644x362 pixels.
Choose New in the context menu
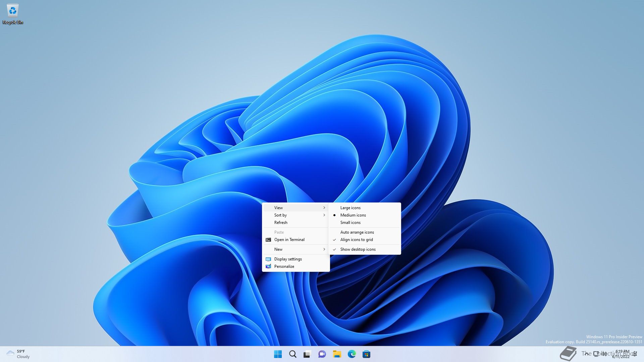click(296, 249)
